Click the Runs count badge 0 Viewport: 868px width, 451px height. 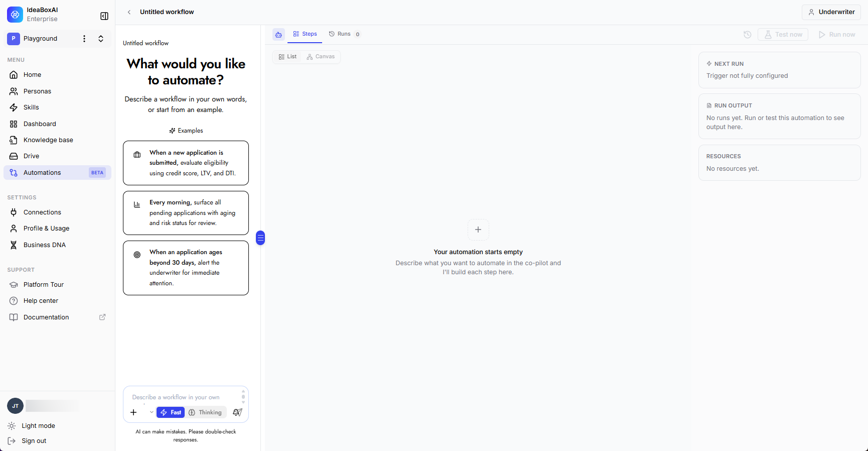pyautogui.click(x=358, y=34)
